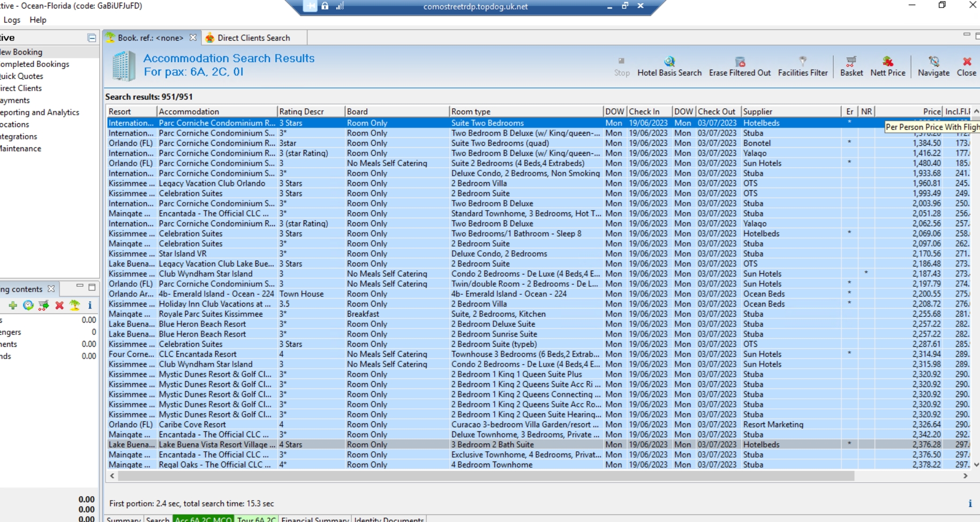Open Integrations in left navigation
The width and height of the screenshot is (980, 522).
(x=19, y=136)
